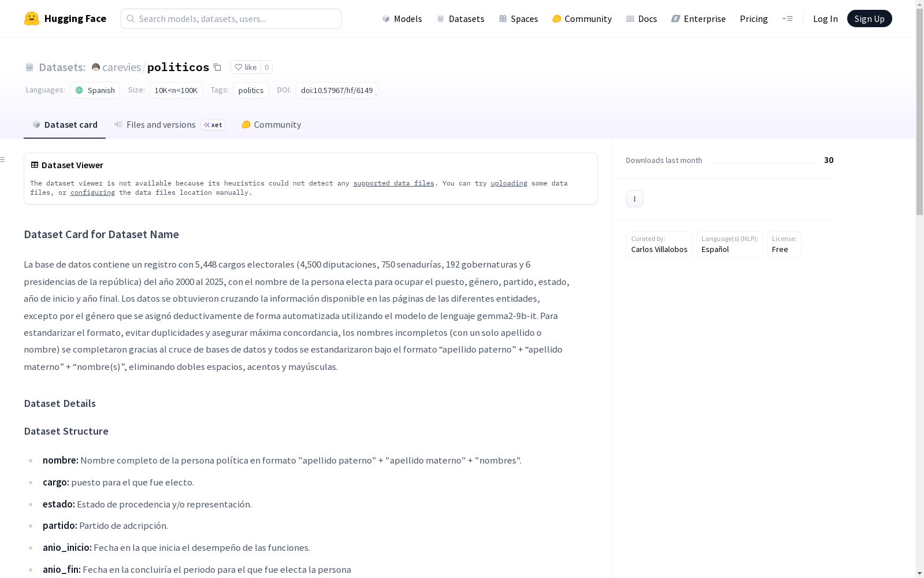Click the Enterprise icon in navbar
The height and width of the screenshot is (578, 924).
[676, 18]
